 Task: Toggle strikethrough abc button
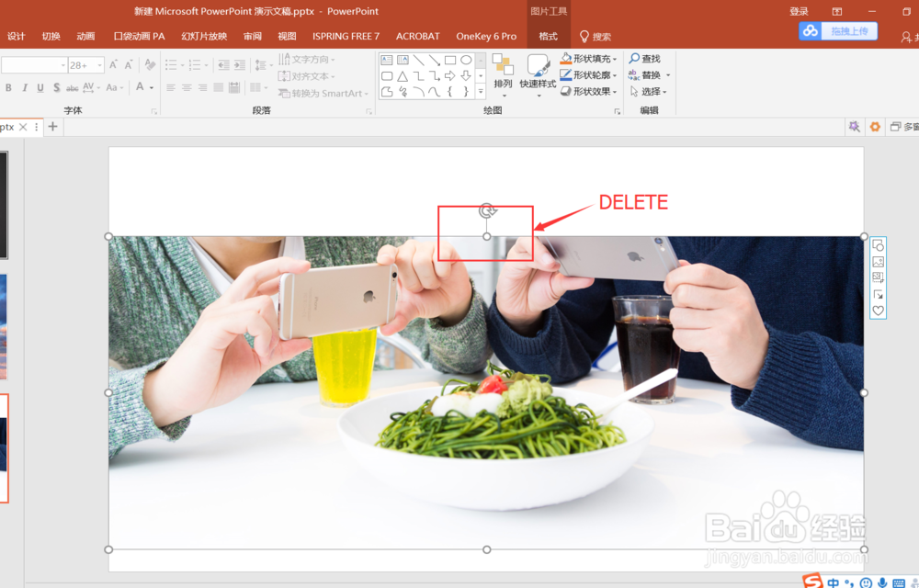(72, 88)
